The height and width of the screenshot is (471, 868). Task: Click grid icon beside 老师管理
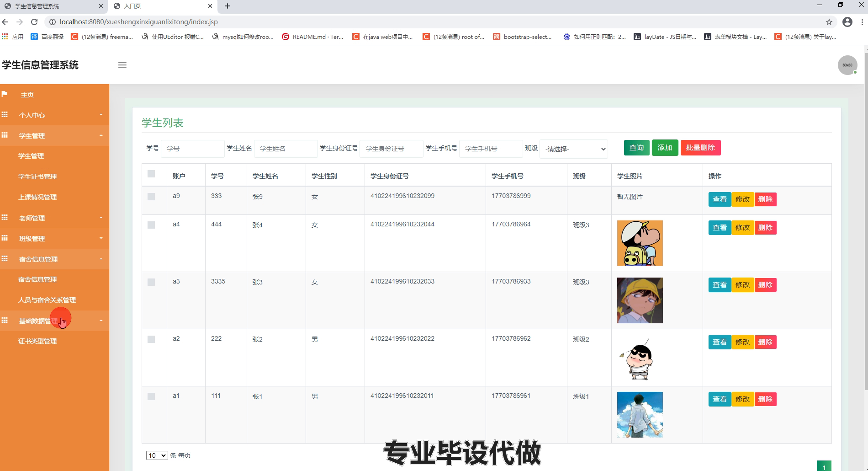[x=5, y=218]
